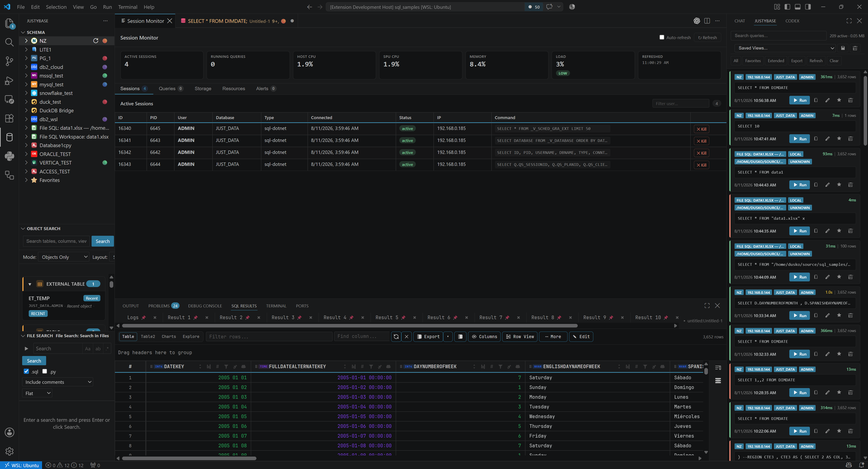868x469 pixels.
Task: Collapse the SCHEMA section
Action: click(x=23, y=32)
